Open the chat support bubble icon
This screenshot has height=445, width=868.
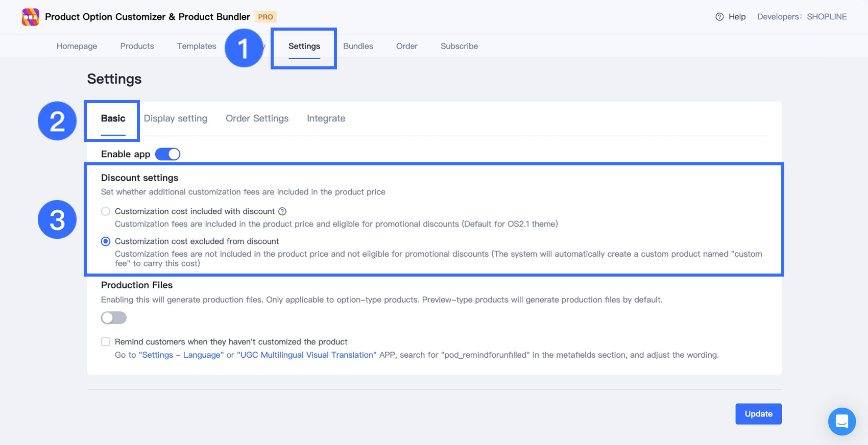[841, 422]
